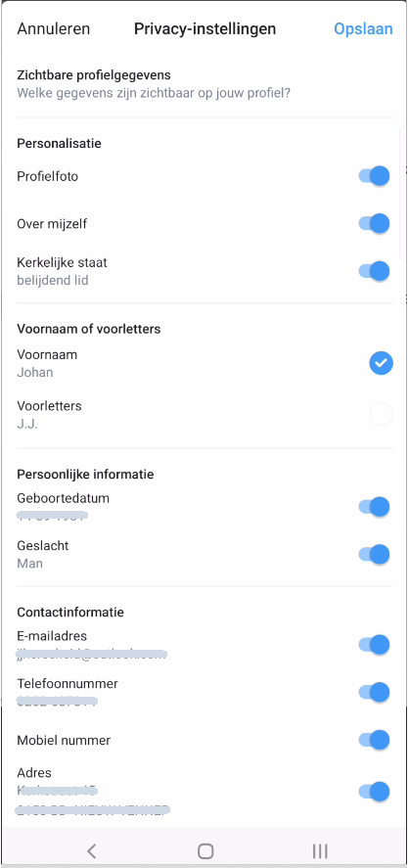Turn off the Mobiel nummer toggle
This screenshot has width=409, height=868.
[x=374, y=740]
